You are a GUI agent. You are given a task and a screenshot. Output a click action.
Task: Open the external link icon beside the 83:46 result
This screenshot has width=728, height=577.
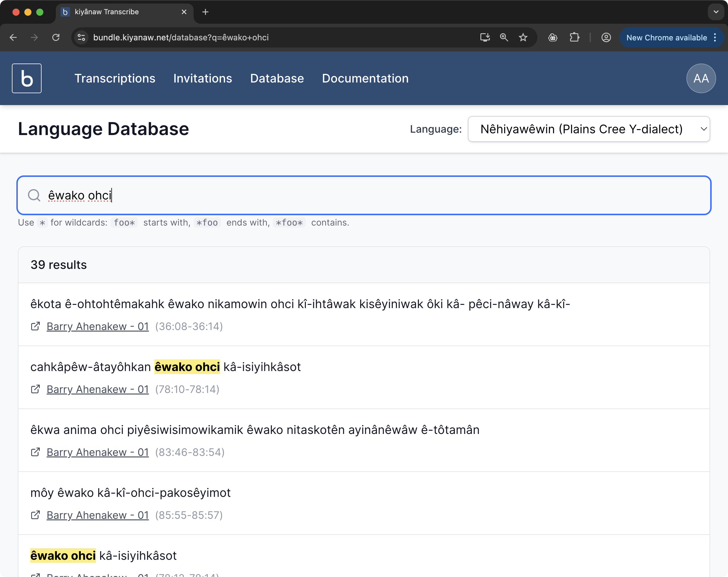(x=35, y=452)
